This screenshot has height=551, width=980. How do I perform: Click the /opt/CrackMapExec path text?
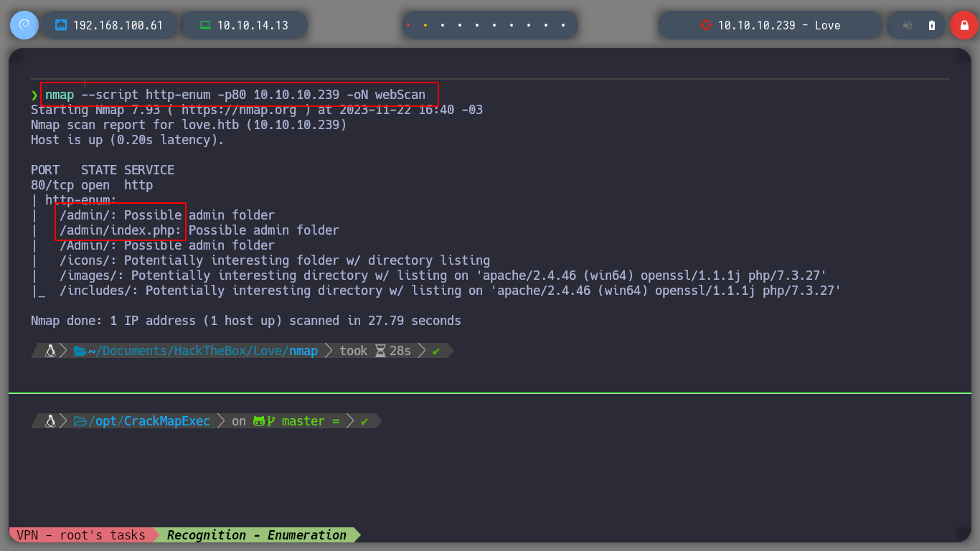click(149, 421)
